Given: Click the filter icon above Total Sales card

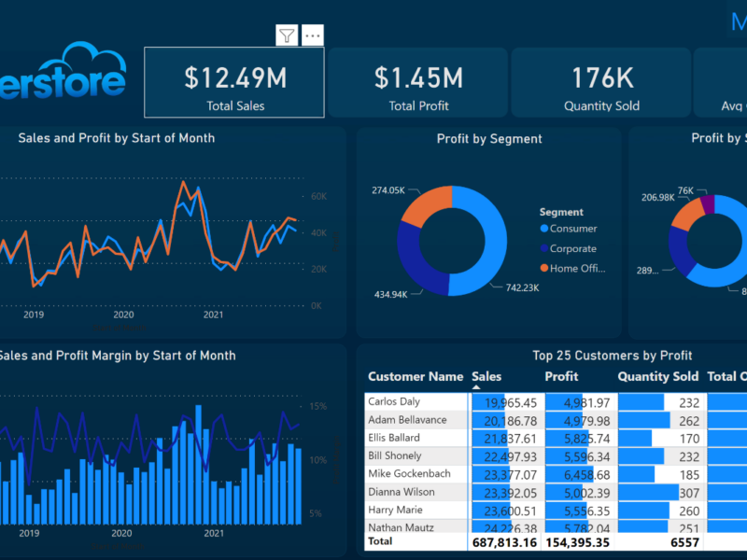Looking at the screenshot, I should click(287, 35).
